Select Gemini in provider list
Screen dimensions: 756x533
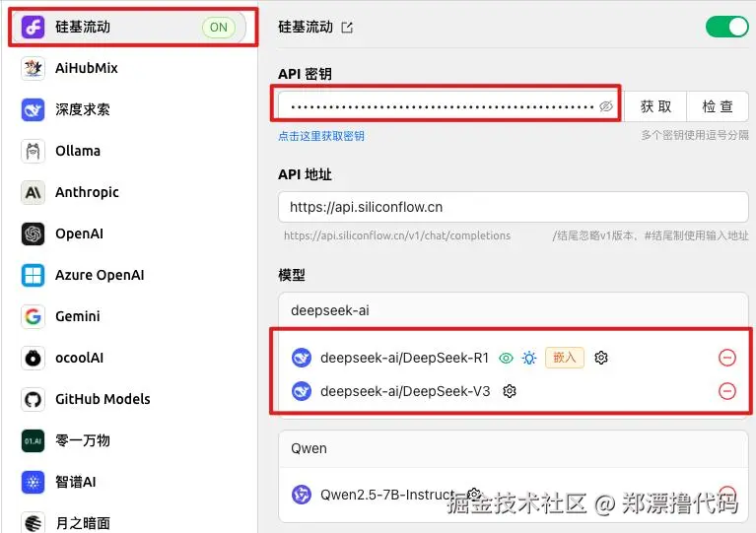tap(129, 316)
